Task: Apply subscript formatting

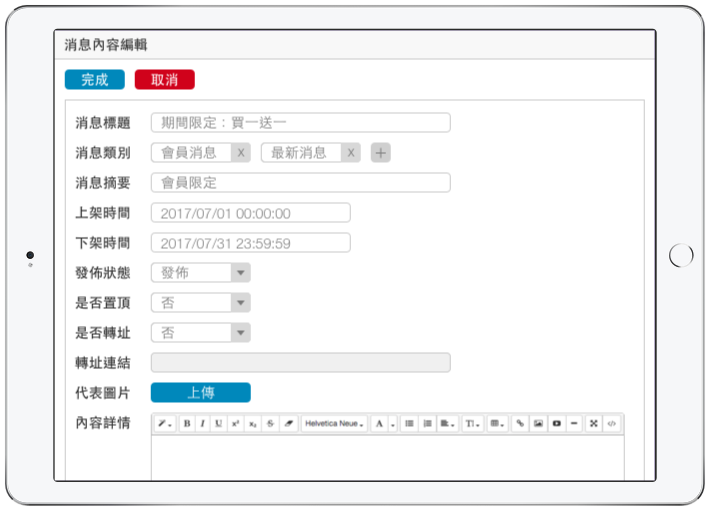Action: [x=253, y=424]
